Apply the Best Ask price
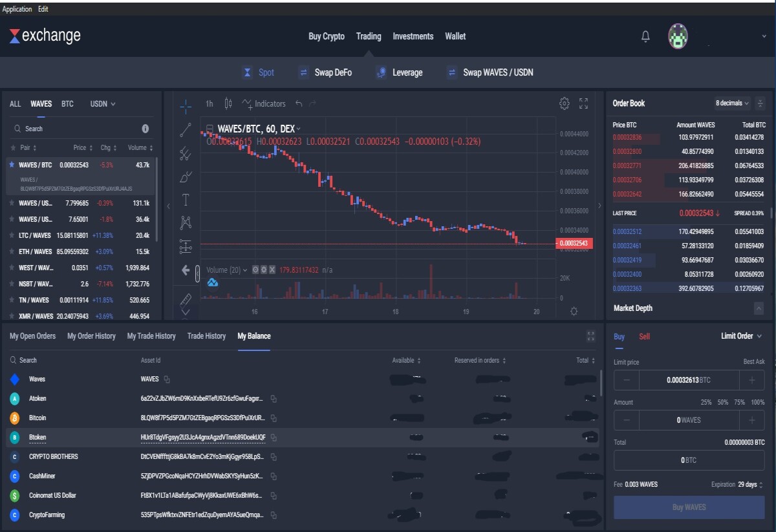The height and width of the screenshot is (532, 776). 754,363
